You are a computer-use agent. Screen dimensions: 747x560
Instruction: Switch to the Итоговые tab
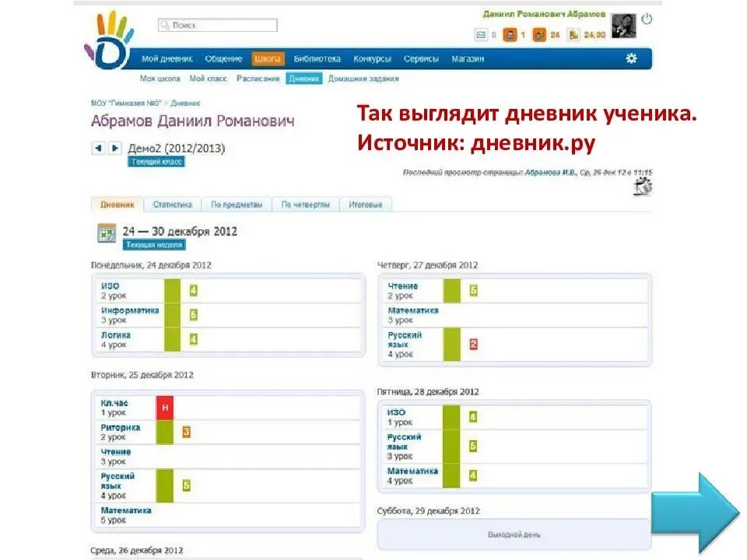click(366, 205)
